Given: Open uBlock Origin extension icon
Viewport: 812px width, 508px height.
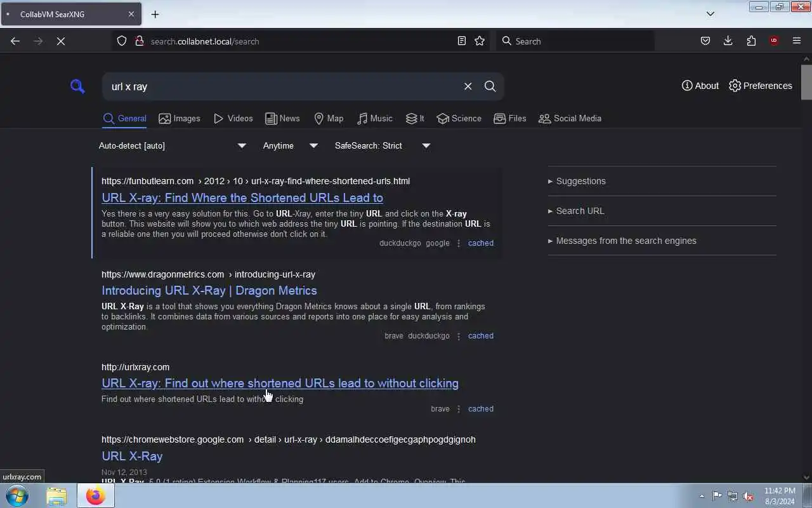Looking at the screenshot, I should pos(773,41).
